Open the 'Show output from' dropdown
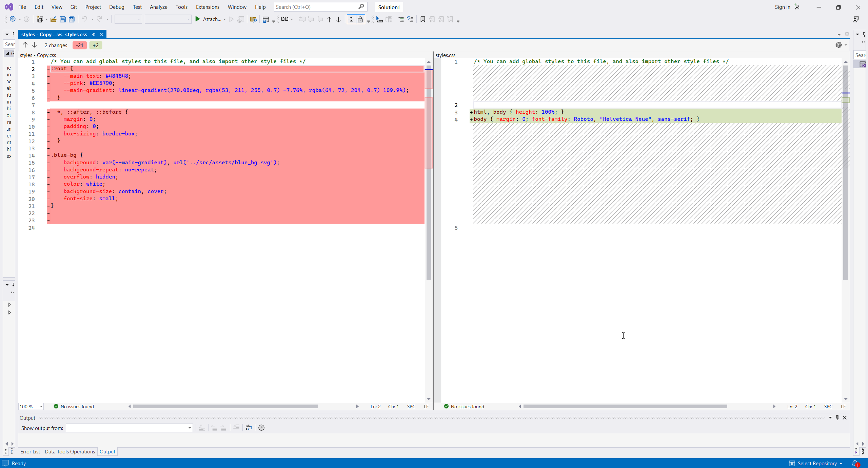Viewport: 868px width, 468px height. click(x=129, y=428)
